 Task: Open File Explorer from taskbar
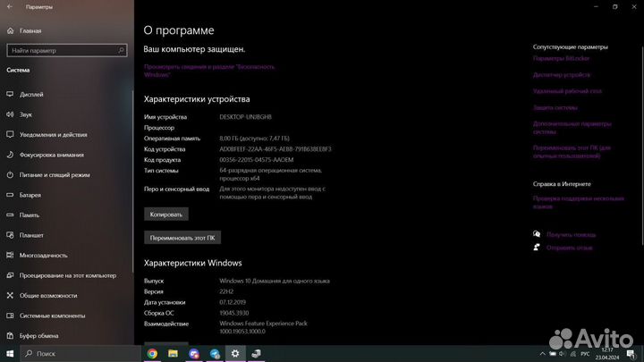pyautogui.click(x=173, y=353)
